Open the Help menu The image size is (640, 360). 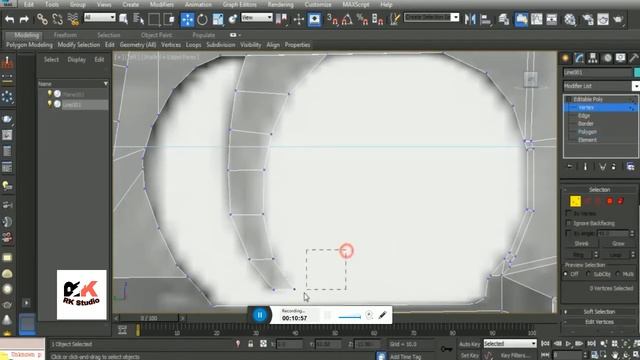386,4
